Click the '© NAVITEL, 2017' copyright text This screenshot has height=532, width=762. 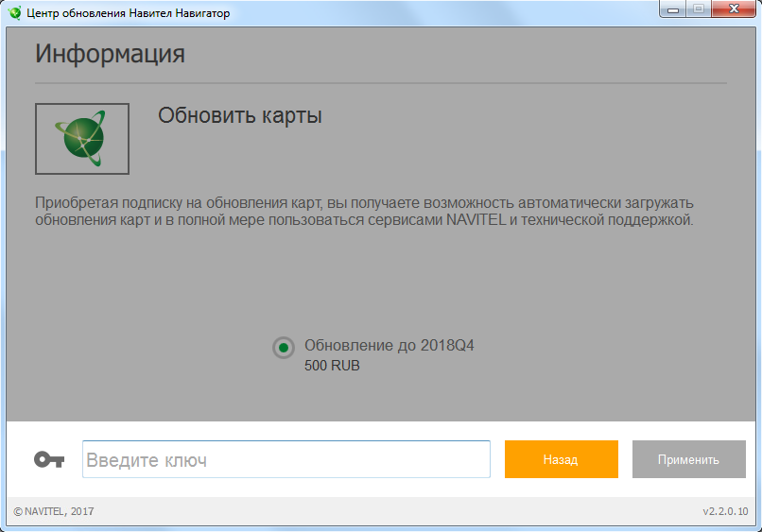[x=54, y=511]
